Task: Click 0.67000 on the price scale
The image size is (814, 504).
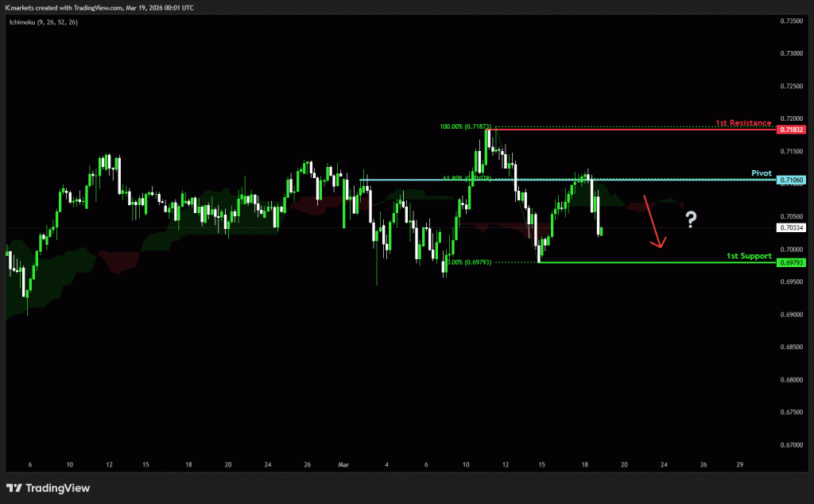Action: point(792,444)
